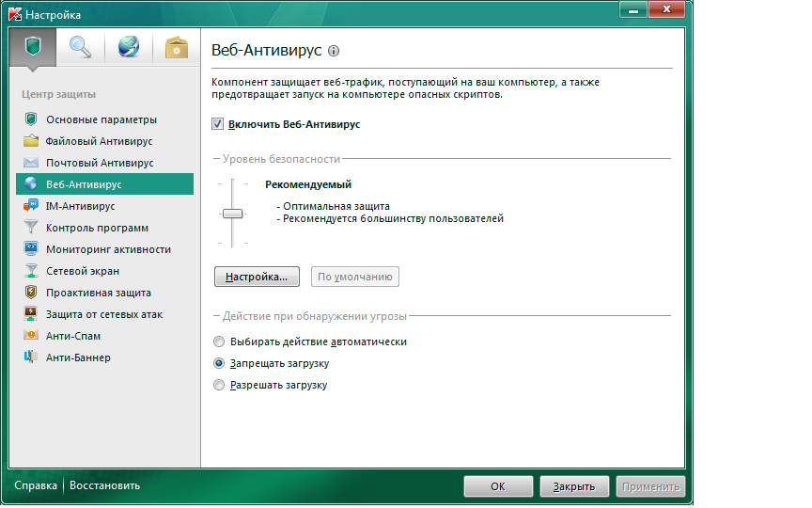Viewport: 812px width, 508px height.
Task: Click the OK button
Action: pos(498,486)
